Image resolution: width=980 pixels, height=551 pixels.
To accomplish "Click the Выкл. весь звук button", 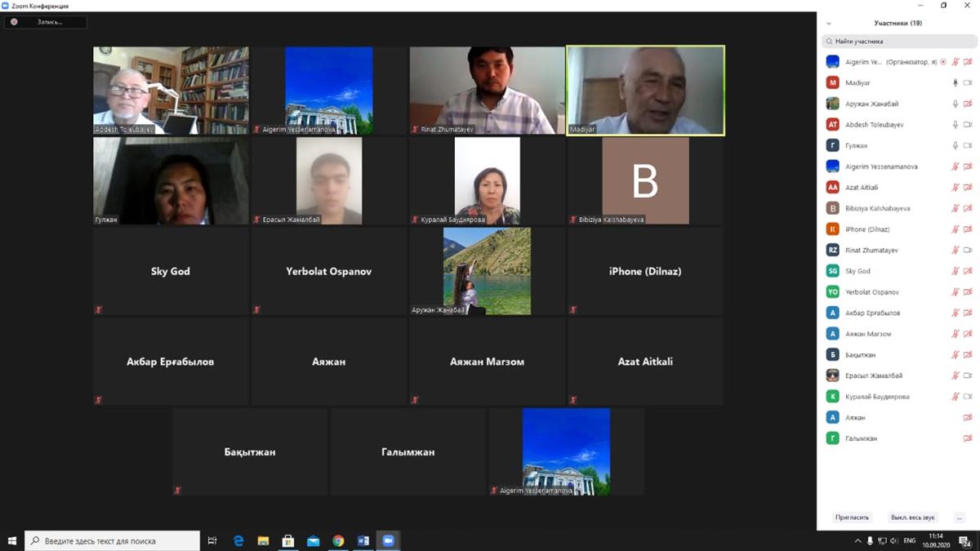I will tap(913, 518).
